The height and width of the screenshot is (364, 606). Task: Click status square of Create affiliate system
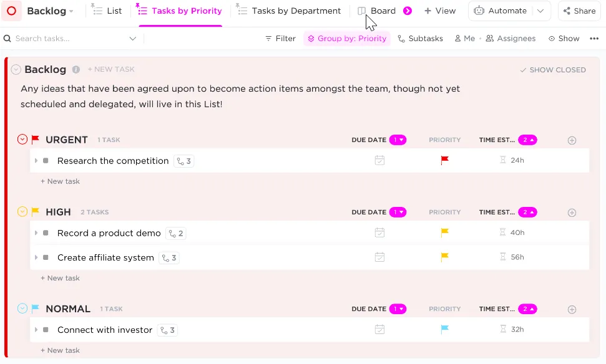pos(46,257)
